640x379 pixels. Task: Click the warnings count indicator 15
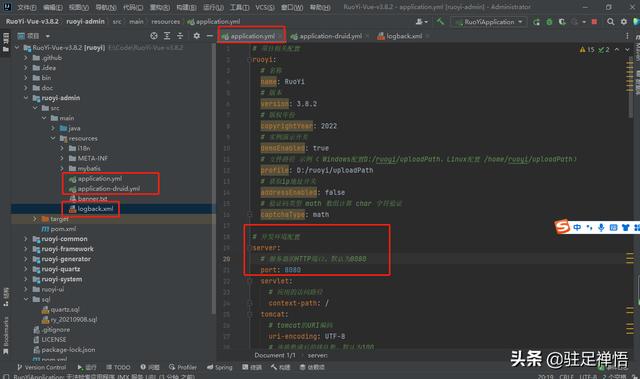(x=587, y=49)
